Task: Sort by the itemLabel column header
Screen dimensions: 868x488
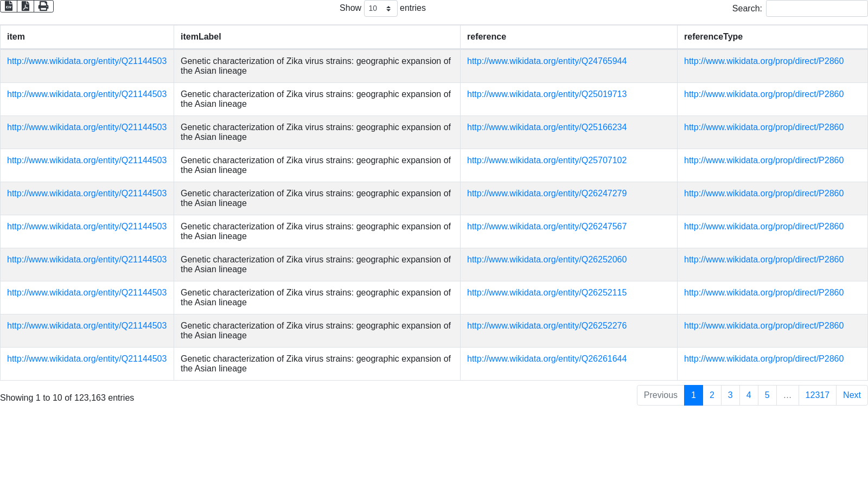Action: (317, 37)
